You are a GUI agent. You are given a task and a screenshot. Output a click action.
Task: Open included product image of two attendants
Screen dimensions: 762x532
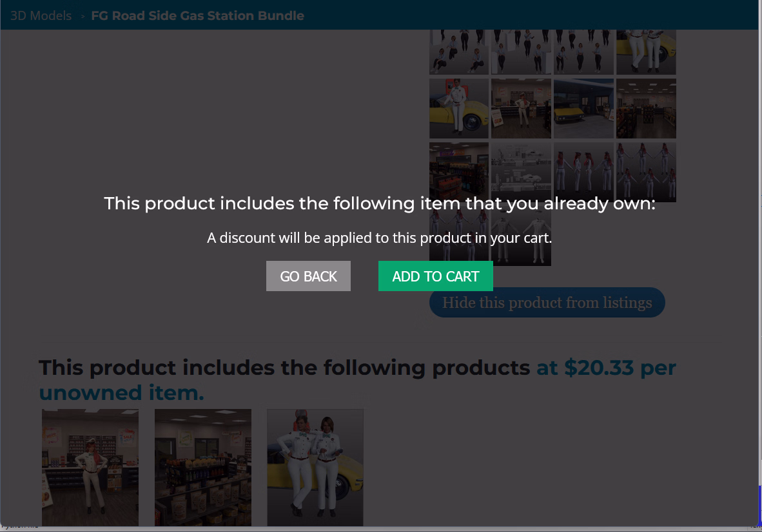(x=315, y=467)
